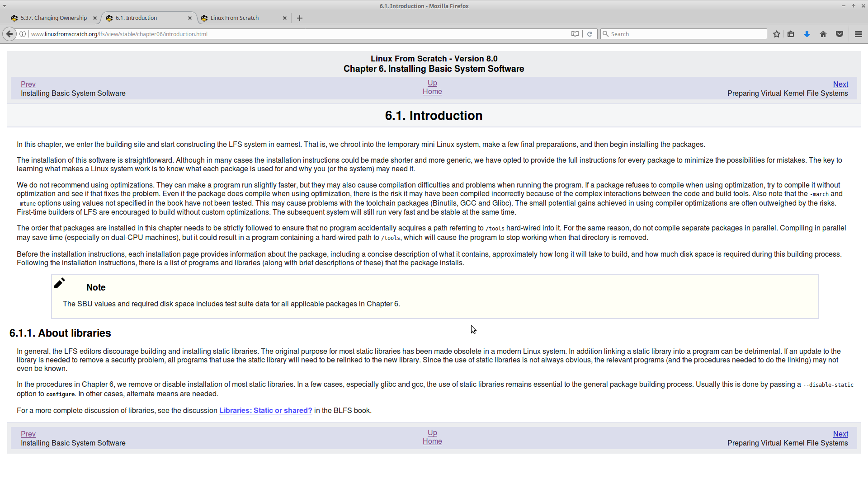Click the bottom Prev link
Screen dimensions: 868x488
28,434
